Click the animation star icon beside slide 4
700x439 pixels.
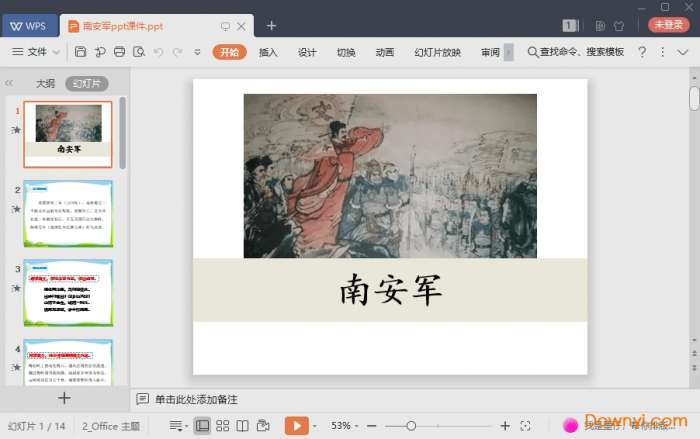point(16,367)
